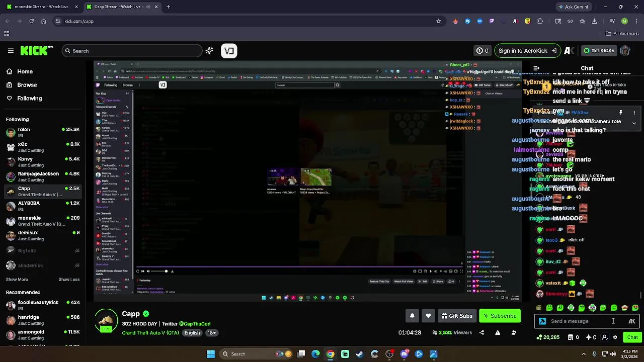The image size is (644, 362).
Task: Open ALYBOBA channel in sidebar
Action: pos(43,206)
